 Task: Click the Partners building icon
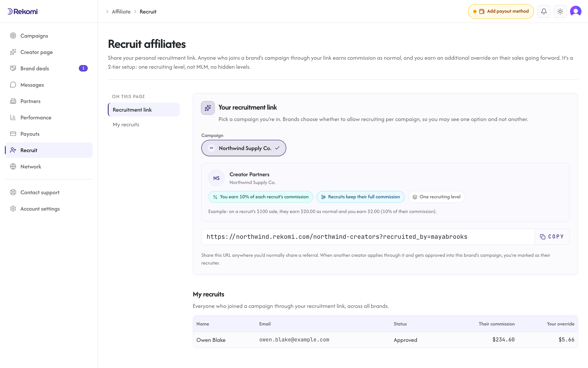point(13,101)
